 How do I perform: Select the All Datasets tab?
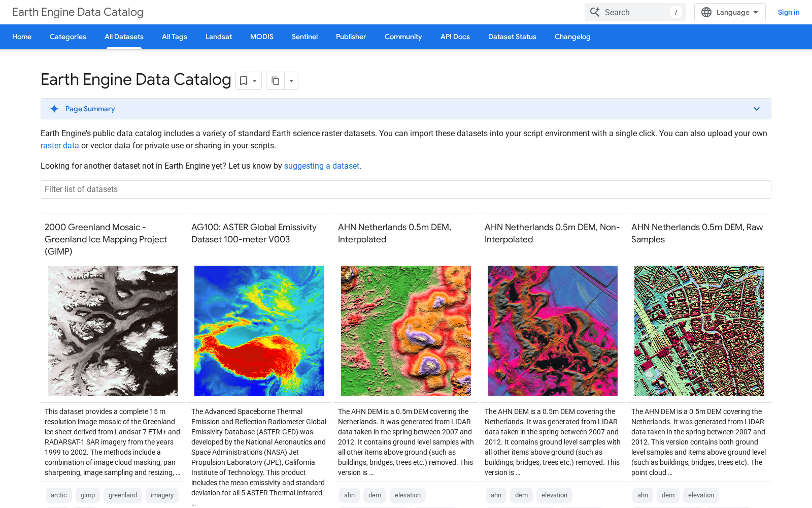124,37
